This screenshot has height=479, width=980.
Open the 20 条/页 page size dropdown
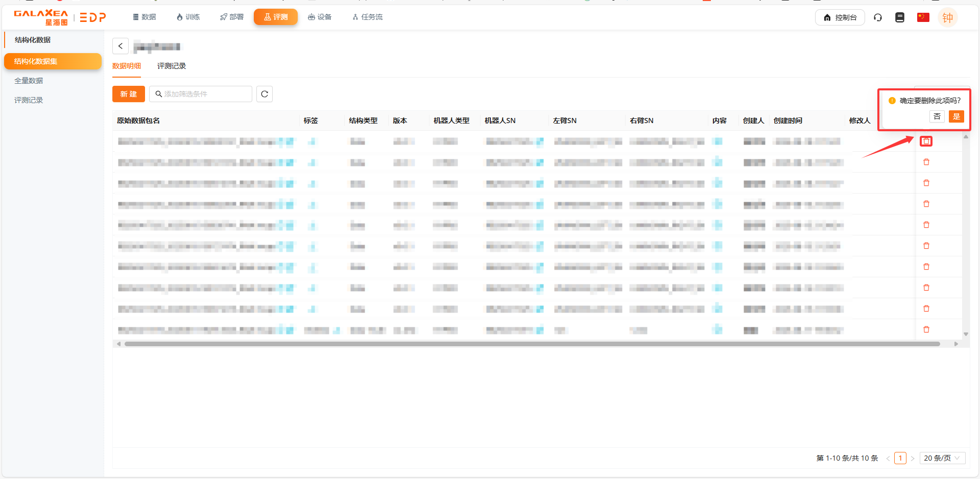pyautogui.click(x=942, y=458)
